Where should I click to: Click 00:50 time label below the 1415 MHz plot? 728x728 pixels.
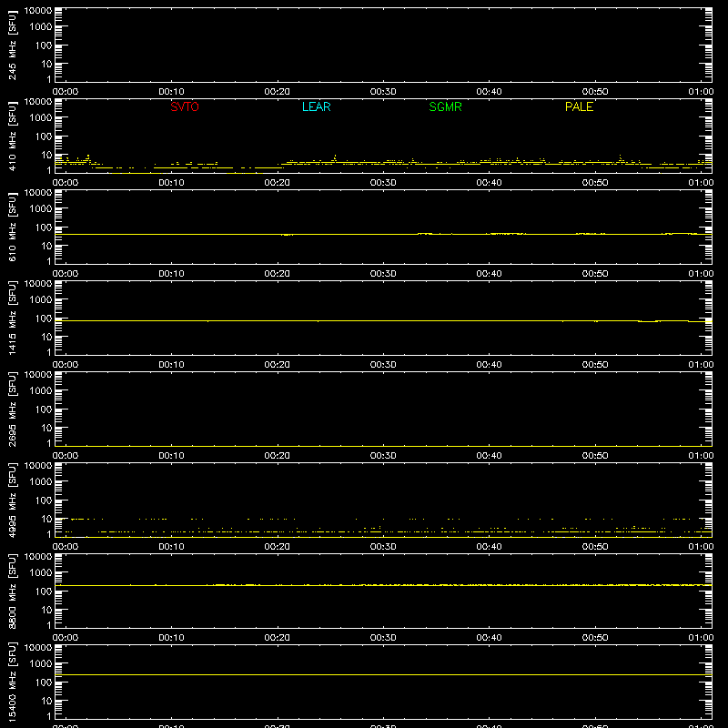coord(595,365)
